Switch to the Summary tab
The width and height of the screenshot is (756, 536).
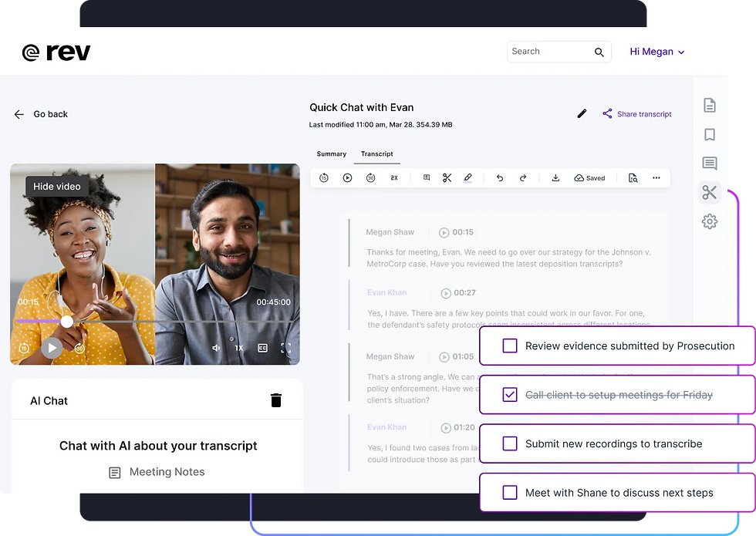331,153
